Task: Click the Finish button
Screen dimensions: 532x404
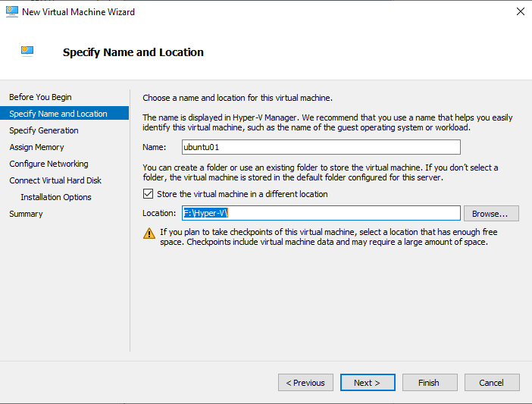Action: click(x=430, y=383)
